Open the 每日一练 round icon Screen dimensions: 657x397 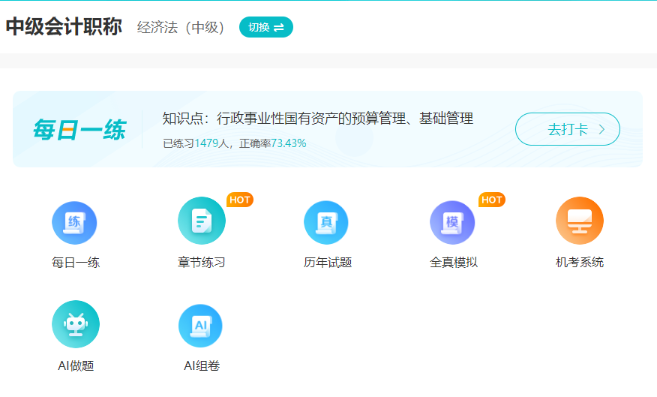75,223
